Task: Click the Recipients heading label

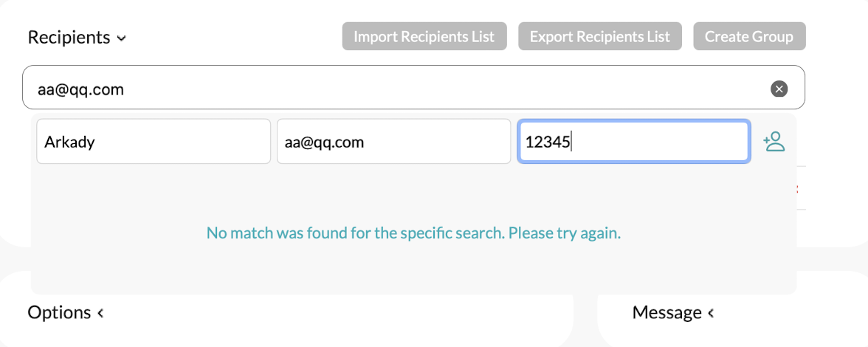Action: tap(69, 38)
